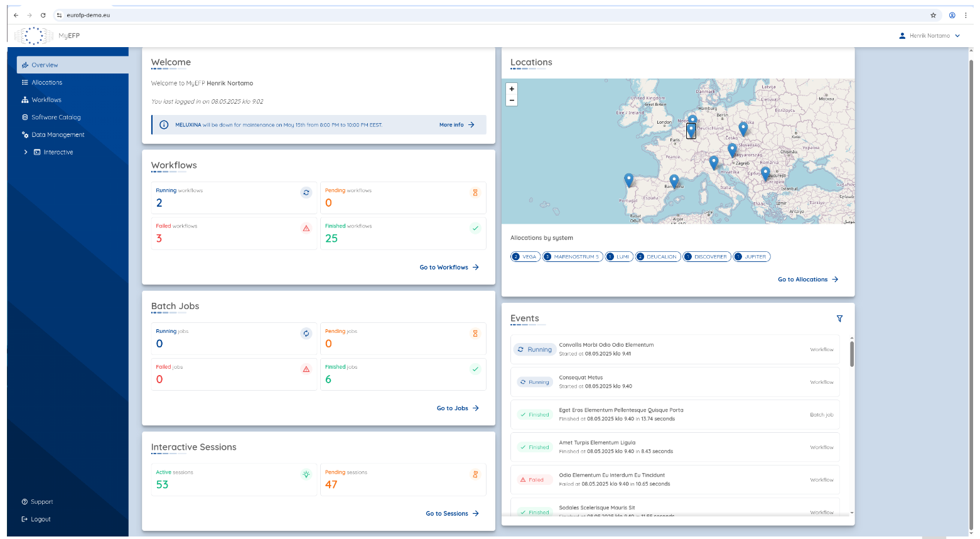Zoom in on the Locations map
This screenshot has width=980, height=539.
pos(512,89)
